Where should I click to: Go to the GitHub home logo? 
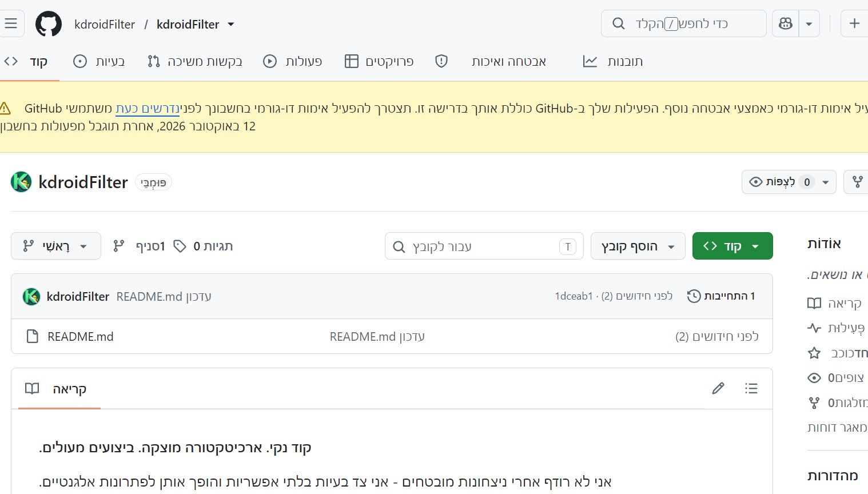tap(49, 24)
